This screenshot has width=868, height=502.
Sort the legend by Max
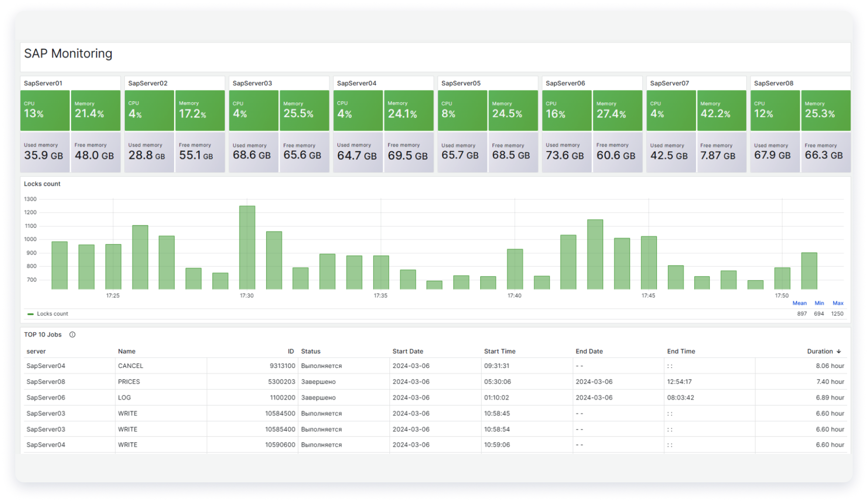(838, 303)
